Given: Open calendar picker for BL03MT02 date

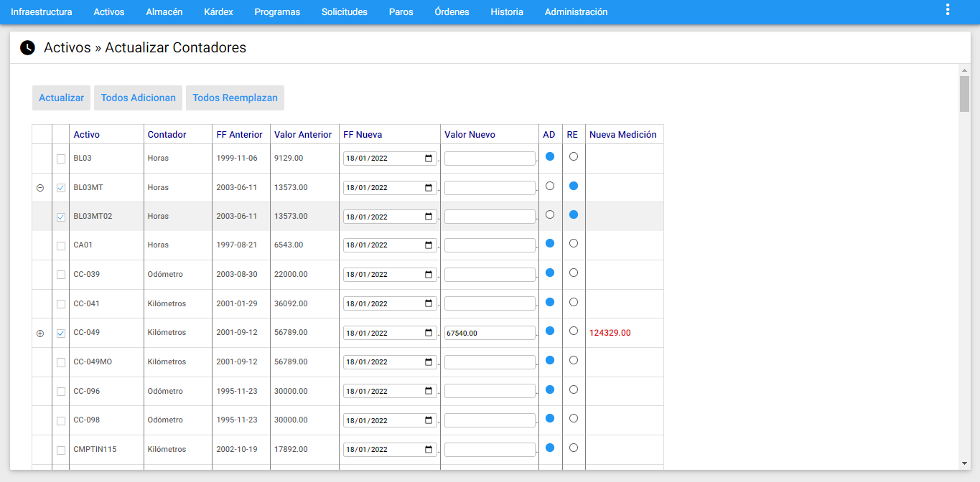Looking at the screenshot, I should tap(429, 217).
